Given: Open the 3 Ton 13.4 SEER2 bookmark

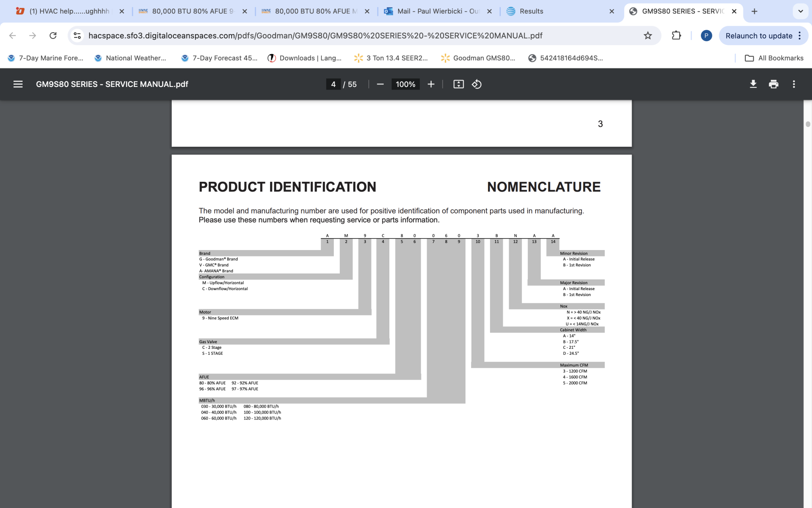Looking at the screenshot, I should coord(391,58).
